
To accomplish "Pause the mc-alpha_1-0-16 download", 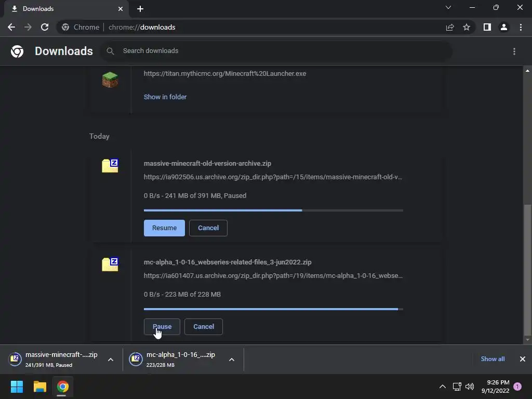I will click(162, 327).
